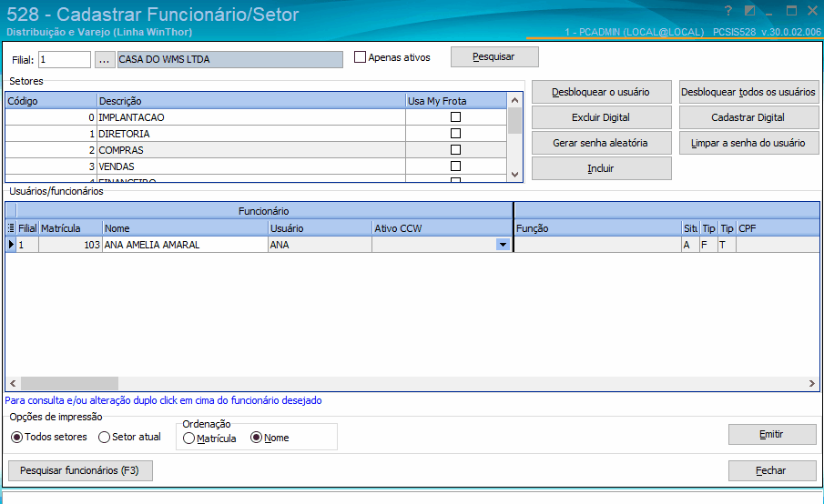Enable the Apenas ativos checkbox
The width and height of the screenshot is (824, 504).
point(360,56)
